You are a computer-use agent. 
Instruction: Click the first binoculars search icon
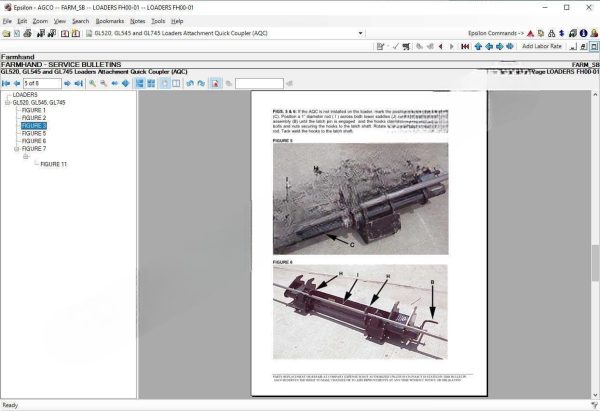[x=41, y=33]
